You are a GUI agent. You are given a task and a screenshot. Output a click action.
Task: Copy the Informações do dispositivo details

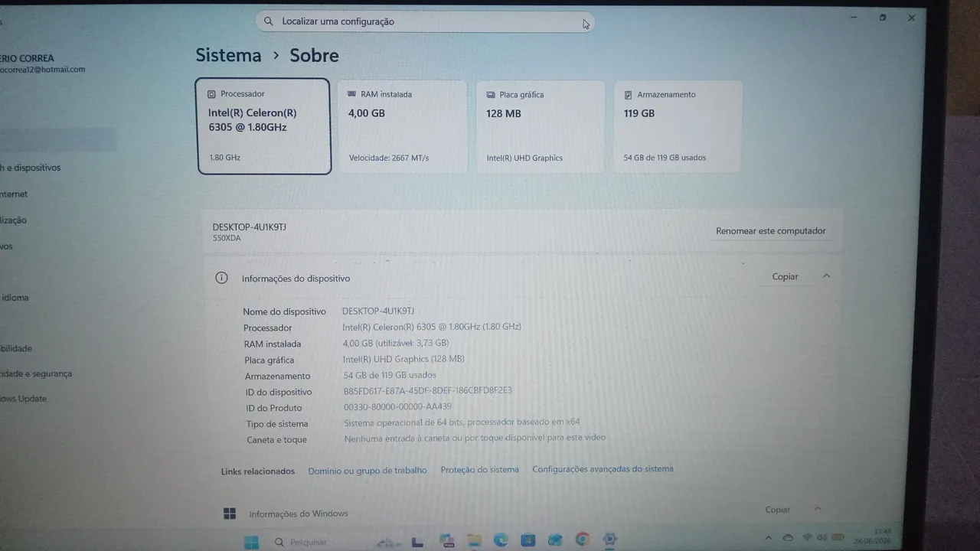[785, 276]
